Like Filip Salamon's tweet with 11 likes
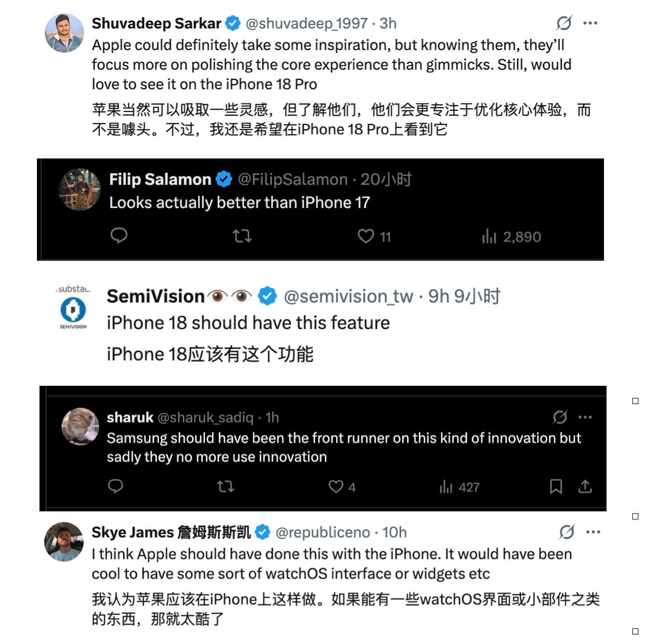The height and width of the screenshot is (644, 646). click(374, 236)
